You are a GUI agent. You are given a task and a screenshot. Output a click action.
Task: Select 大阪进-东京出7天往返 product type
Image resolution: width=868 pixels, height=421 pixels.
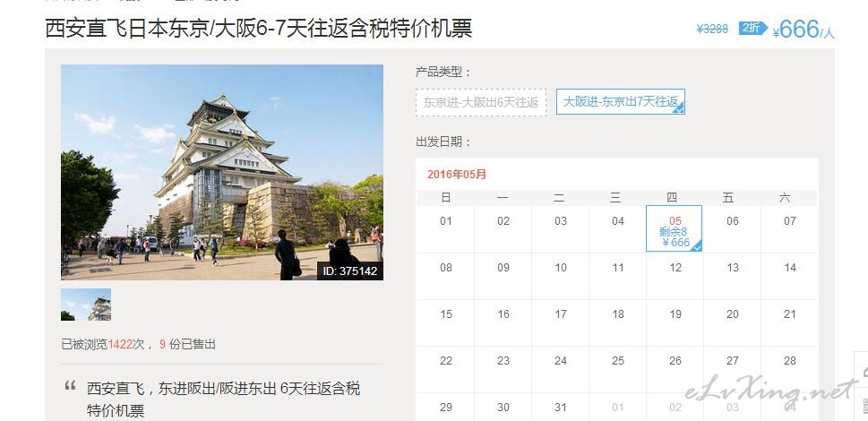621,102
